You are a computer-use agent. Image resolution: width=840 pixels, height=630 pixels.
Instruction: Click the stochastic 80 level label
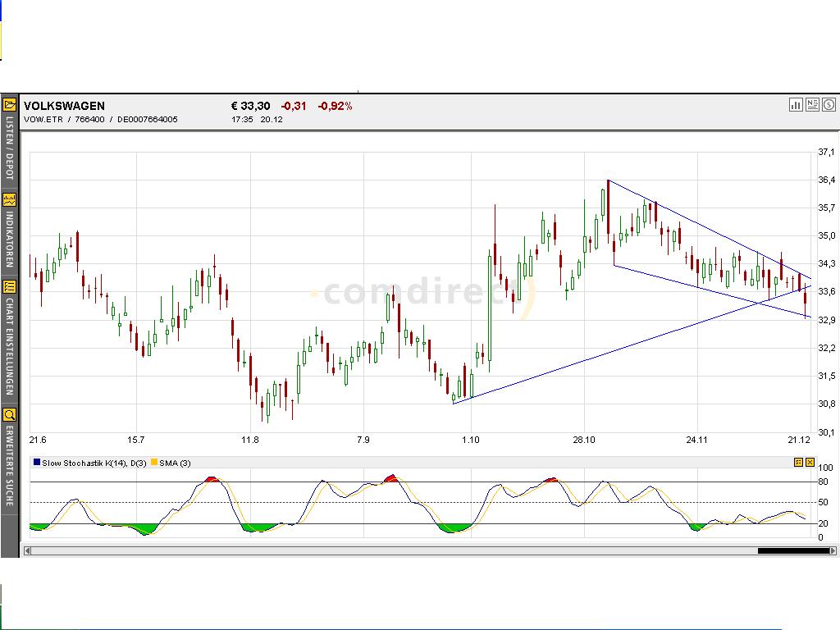point(823,482)
